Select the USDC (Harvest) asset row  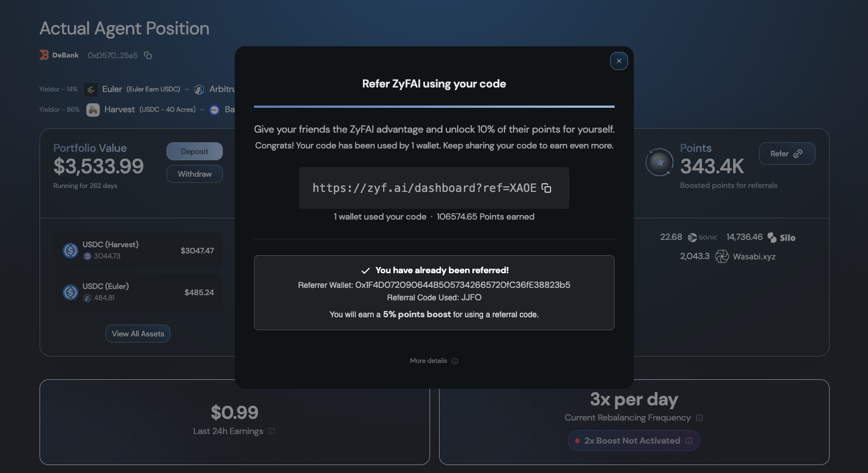138,250
